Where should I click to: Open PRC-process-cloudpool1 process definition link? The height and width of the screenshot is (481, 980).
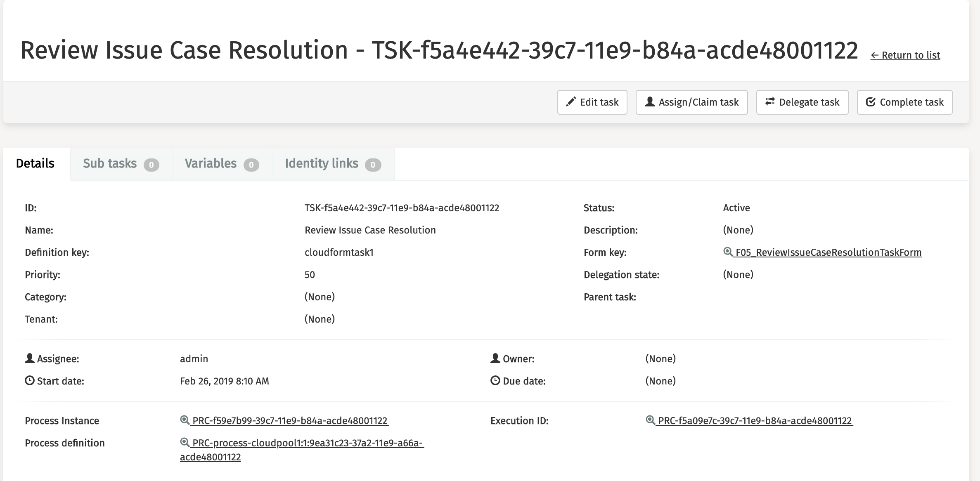pos(308,443)
